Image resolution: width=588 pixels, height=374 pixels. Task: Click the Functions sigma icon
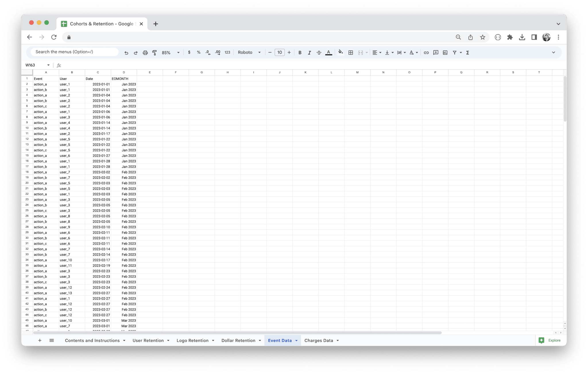tap(468, 53)
